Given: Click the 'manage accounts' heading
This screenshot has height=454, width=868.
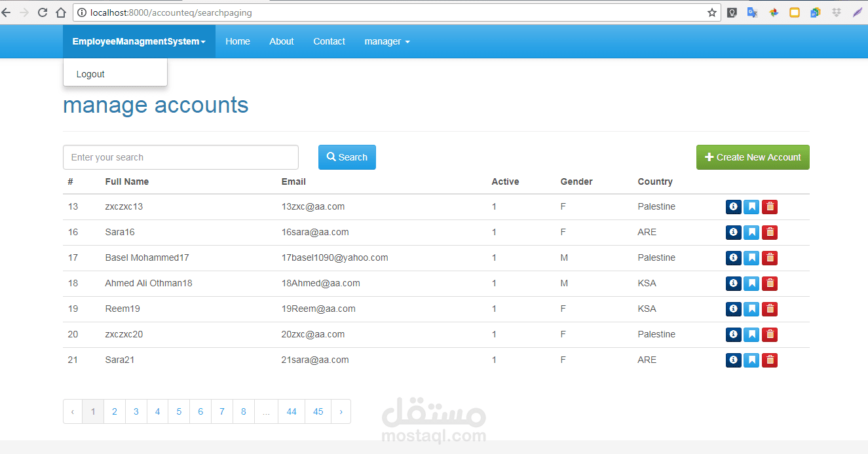Looking at the screenshot, I should (156, 105).
